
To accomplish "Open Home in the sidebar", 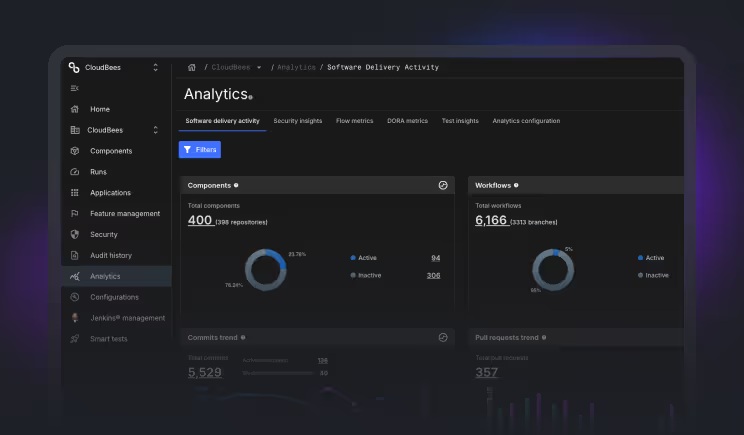I will click(100, 109).
